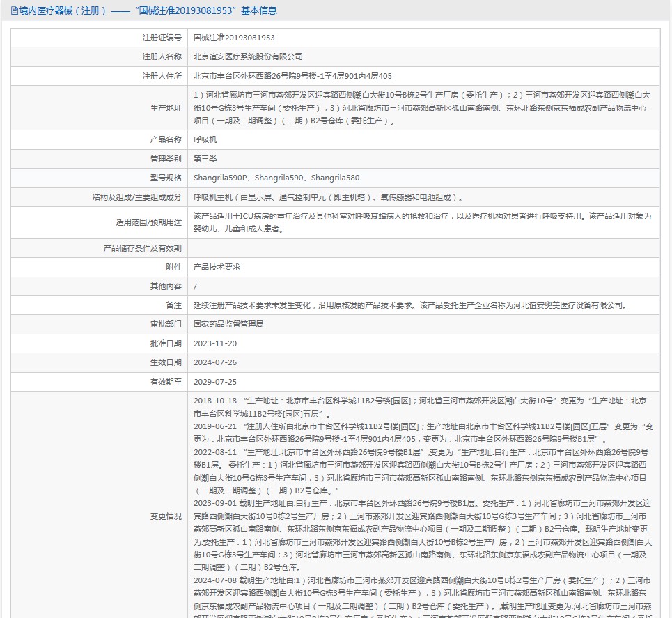Click the document icon beside the page title
672x618 pixels.
14,10
